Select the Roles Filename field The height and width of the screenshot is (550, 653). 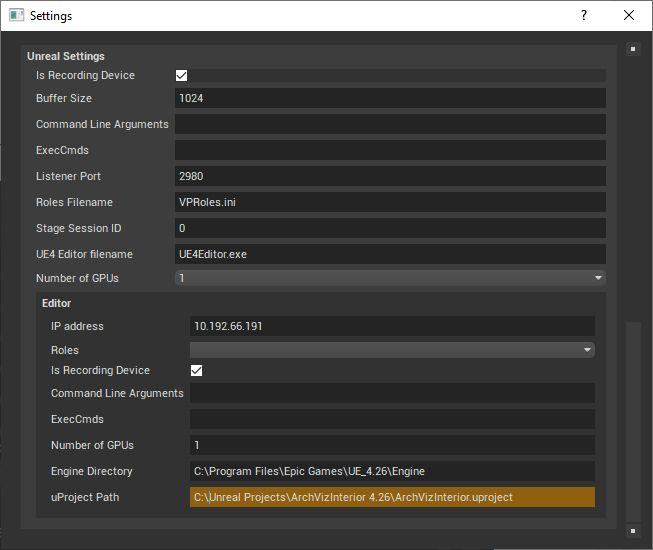coord(390,202)
